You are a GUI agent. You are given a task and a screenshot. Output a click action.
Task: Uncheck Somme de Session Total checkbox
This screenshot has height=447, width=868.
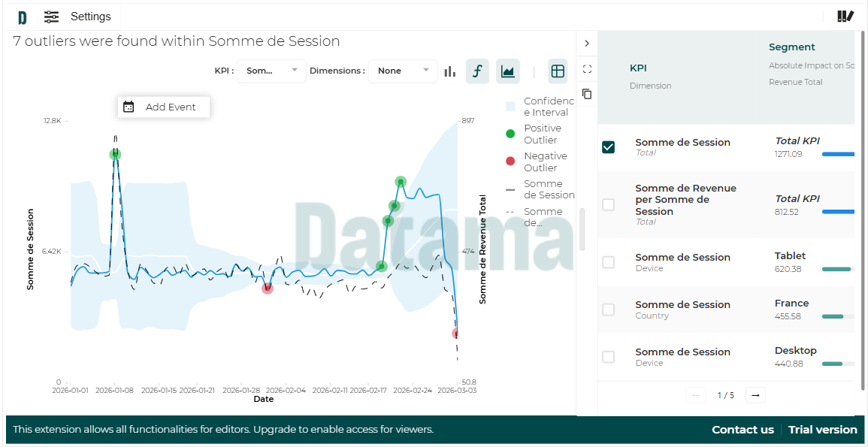[x=609, y=147]
